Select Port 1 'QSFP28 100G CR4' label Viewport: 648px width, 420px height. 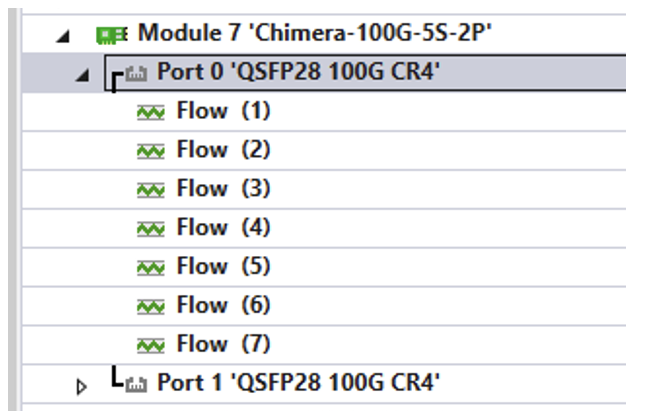click(x=298, y=382)
